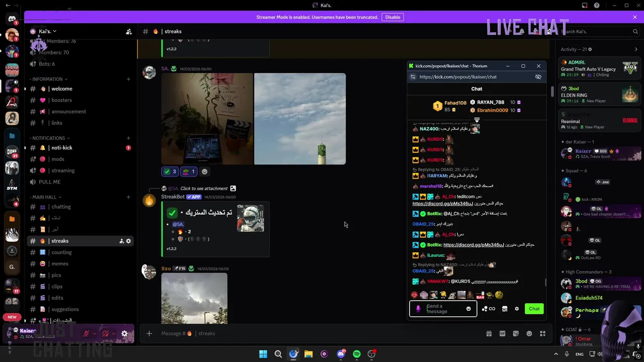Open discord.gg link in BotRix message
Screen dimensions: 644x362
click(473, 245)
